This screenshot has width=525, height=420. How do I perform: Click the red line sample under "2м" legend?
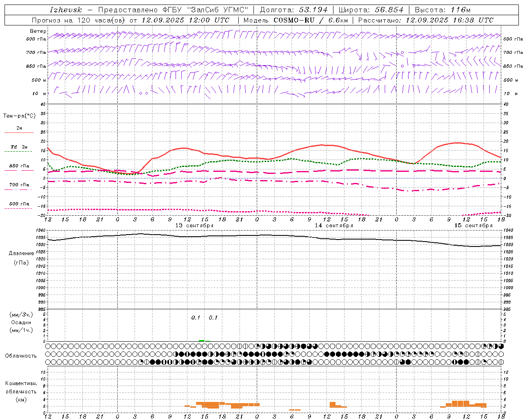pos(19,133)
